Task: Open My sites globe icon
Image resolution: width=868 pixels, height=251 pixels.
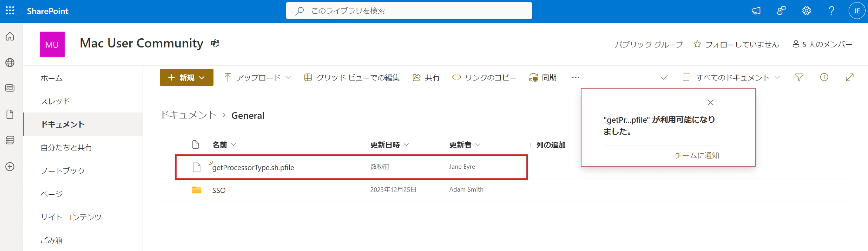Action: tap(10, 63)
